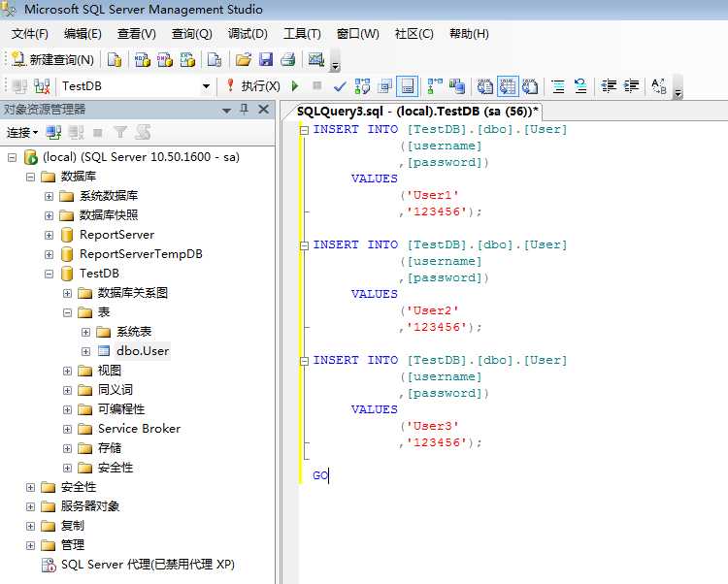Close the Object Explorer panel
This screenshot has width=728, height=584.
tap(263, 110)
